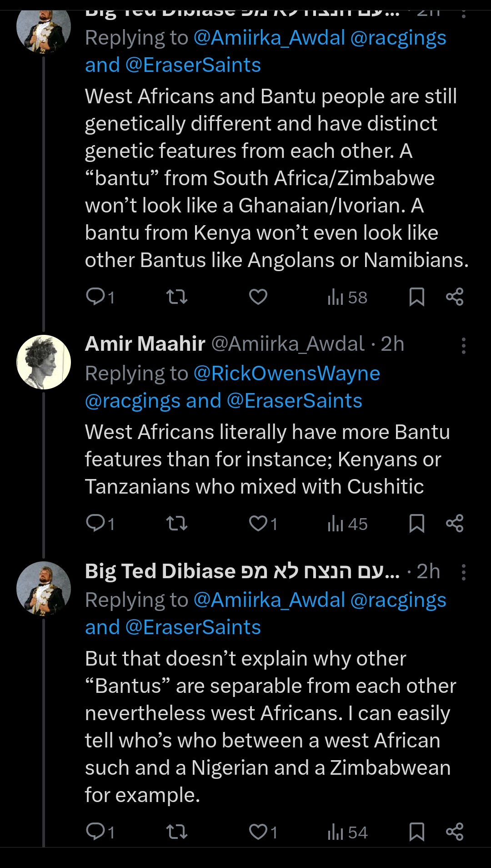491x868 pixels.
Task: Retweet Amir Maahir's Cushitic tweet
Action: [177, 524]
